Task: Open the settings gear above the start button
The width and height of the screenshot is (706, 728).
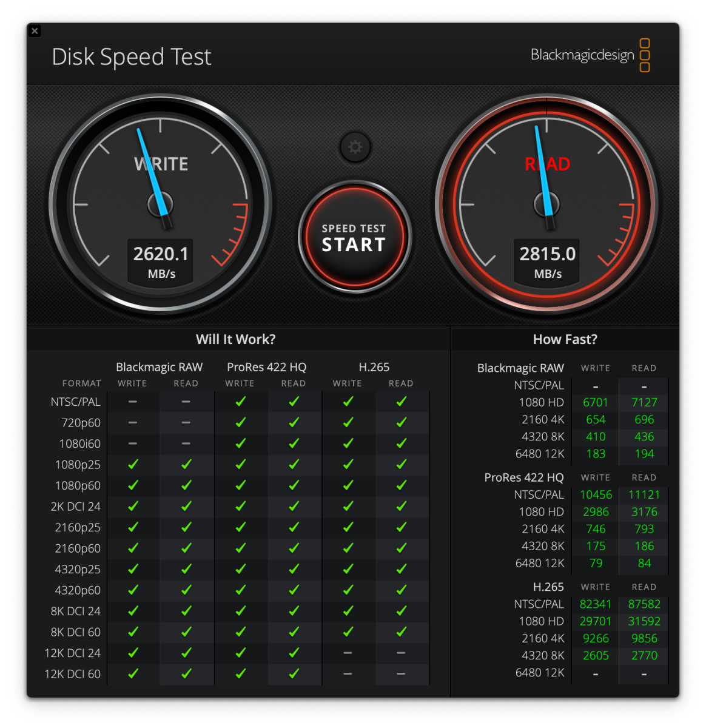Action: coord(355,147)
